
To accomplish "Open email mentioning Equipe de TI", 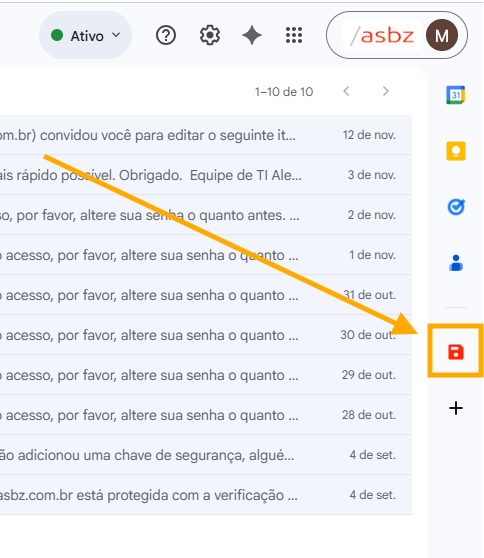I will pos(206,175).
